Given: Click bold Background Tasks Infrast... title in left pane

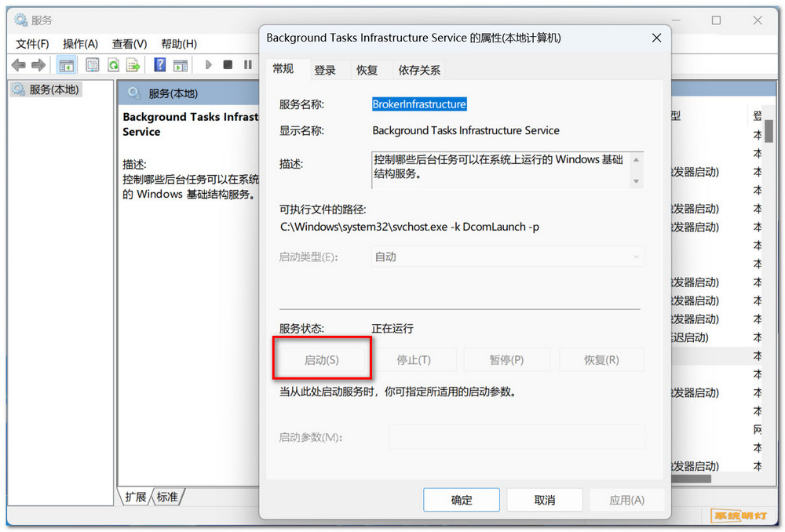Looking at the screenshot, I should 191,124.
